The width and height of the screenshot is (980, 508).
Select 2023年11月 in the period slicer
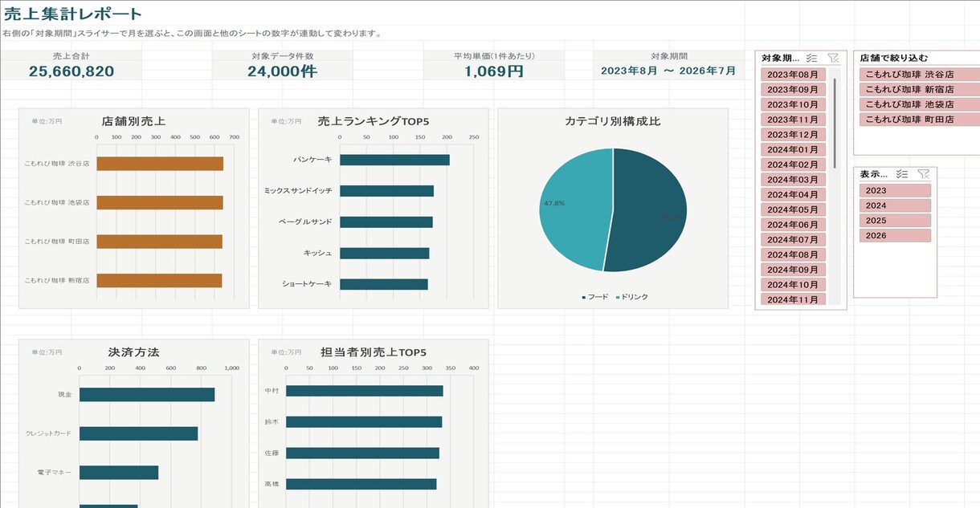tap(793, 120)
